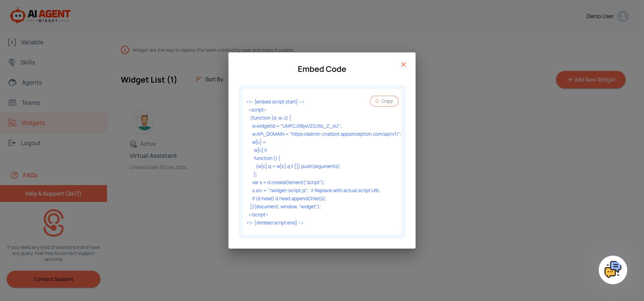Open the floating chat bubble widget
Image resolution: width=644 pixels, height=301 pixels.
click(x=613, y=270)
